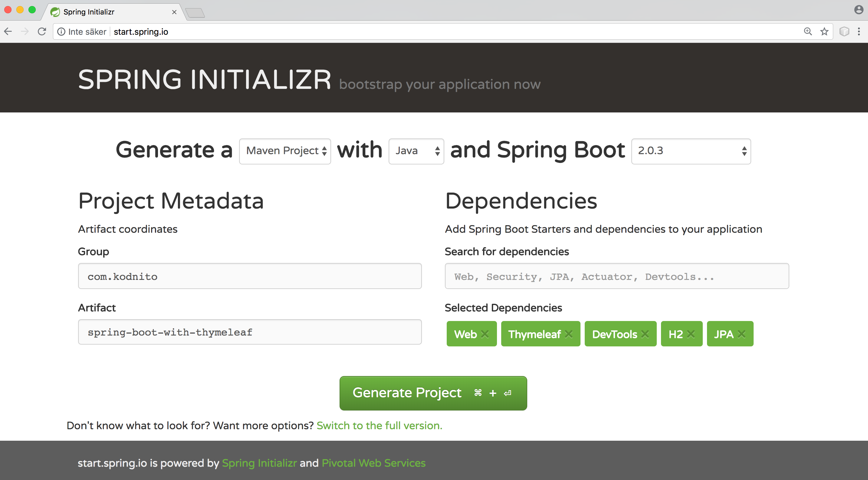Remove the Web dependency
This screenshot has width=868, height=480.
[485, 334]
